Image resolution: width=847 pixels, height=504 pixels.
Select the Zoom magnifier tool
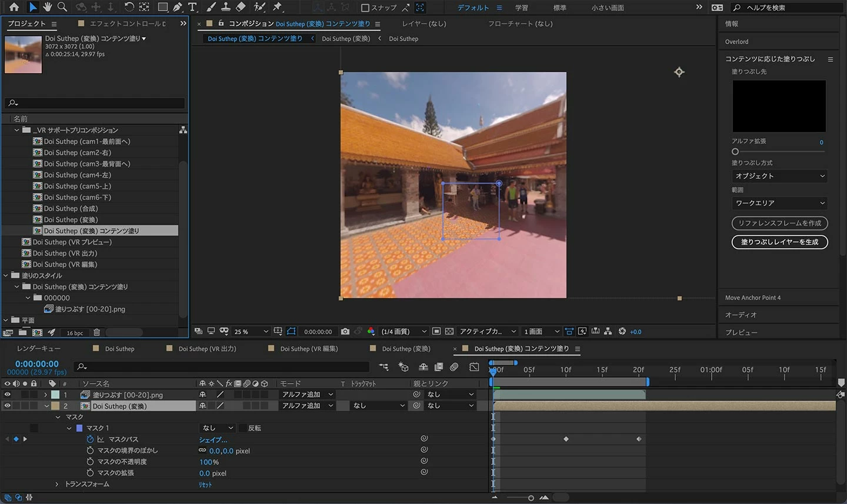click(x=62, y=7)
